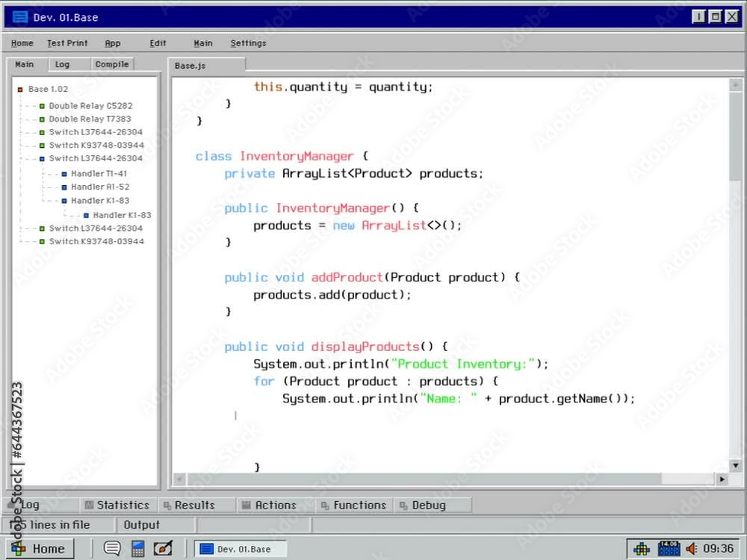Select the Base.js editor tab

tap(206, 66)
